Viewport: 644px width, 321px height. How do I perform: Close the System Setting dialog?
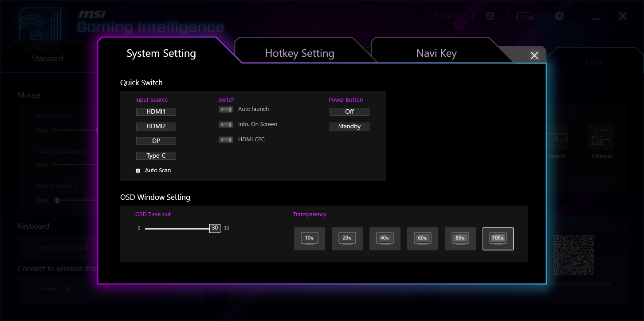coord(534,55)
